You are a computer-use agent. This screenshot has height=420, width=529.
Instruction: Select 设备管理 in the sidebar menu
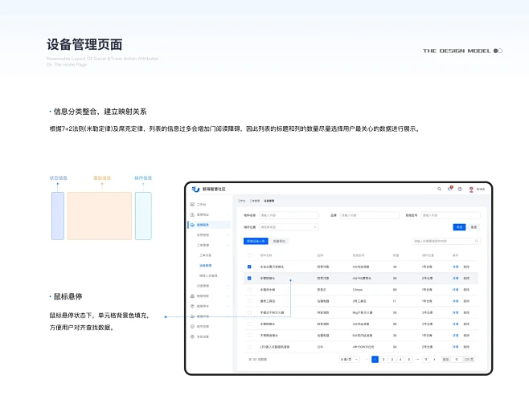[x=205, y=265]
